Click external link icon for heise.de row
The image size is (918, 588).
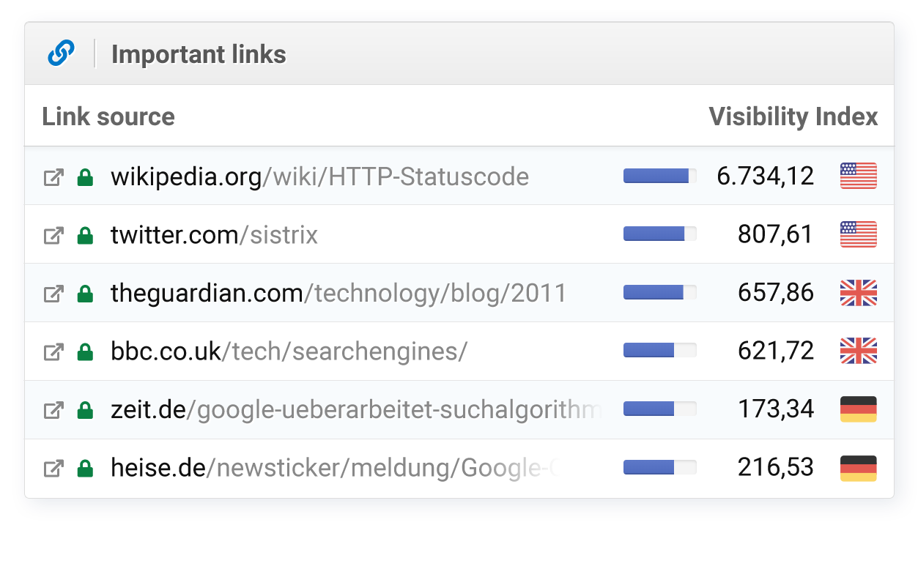pos(53,469)
